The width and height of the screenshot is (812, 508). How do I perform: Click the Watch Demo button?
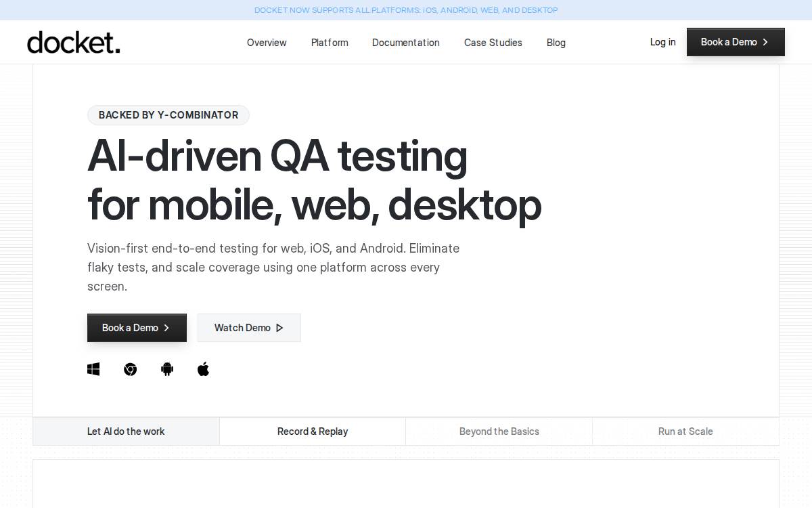coord(249,328)
